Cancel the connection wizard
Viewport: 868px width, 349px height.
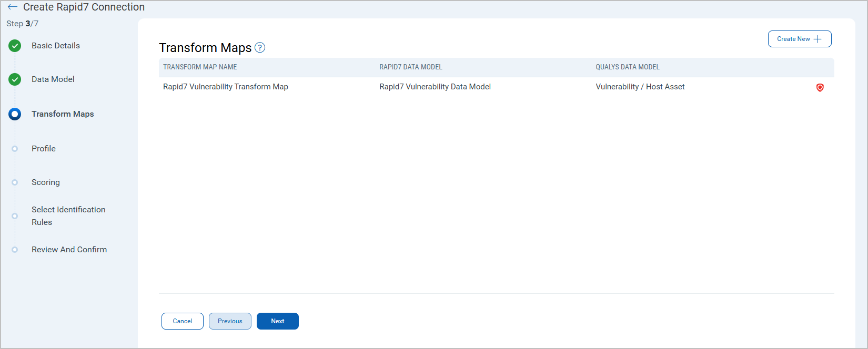[183, 321]
